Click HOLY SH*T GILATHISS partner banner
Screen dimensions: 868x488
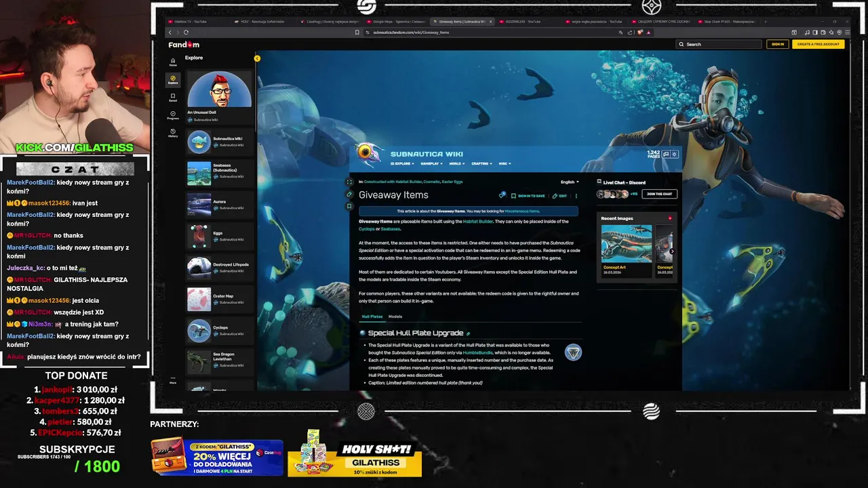[355, 454]
